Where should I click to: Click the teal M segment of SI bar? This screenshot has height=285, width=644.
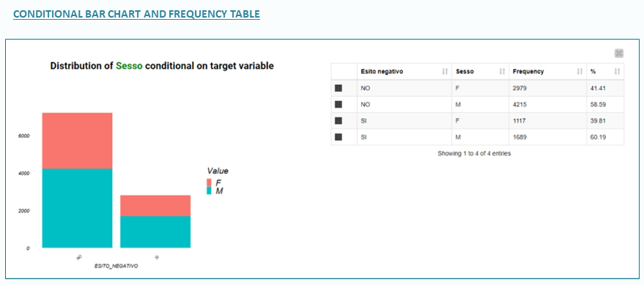pos(155,232)
